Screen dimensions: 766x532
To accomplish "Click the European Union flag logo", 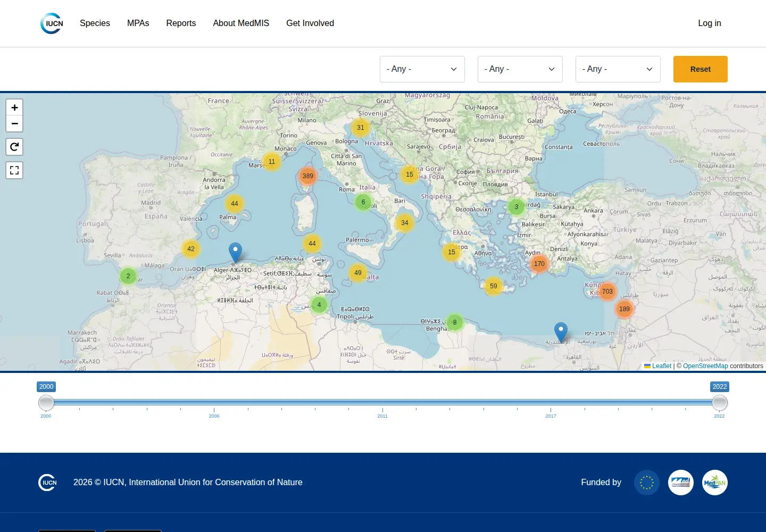I will pyautogui.click(x=647, y=483).
